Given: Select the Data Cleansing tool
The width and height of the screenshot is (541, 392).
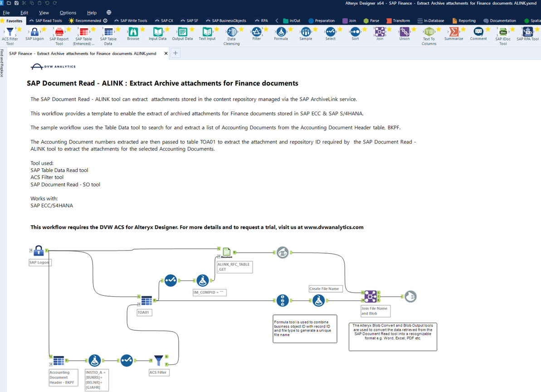Looking at the screenshot, I should tap(231, 33).
